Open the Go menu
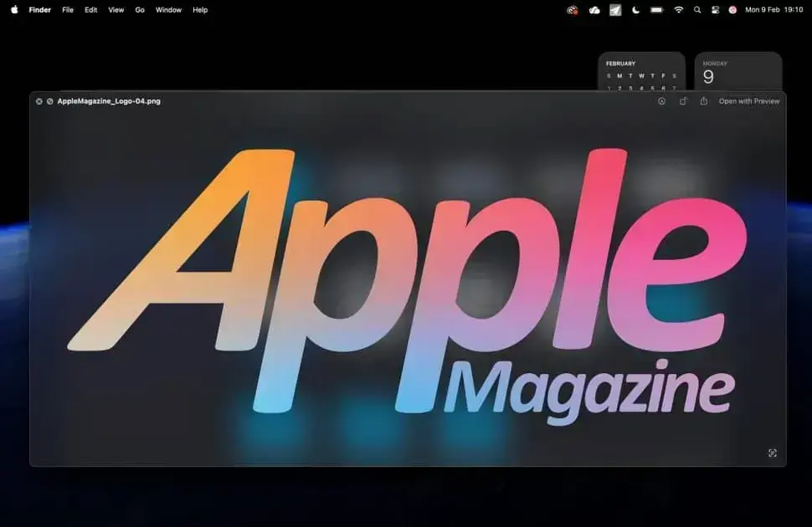This screenshot has width=812, height=527. [140, 10]
